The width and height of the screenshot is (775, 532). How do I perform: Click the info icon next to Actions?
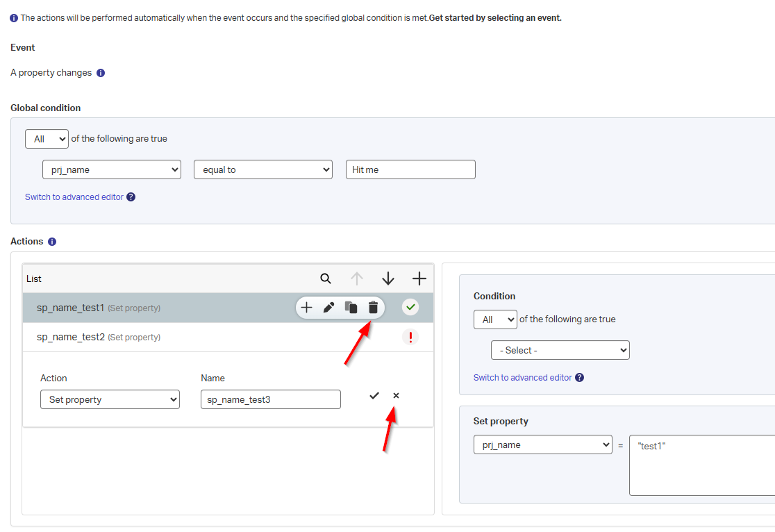pos(52,242)
